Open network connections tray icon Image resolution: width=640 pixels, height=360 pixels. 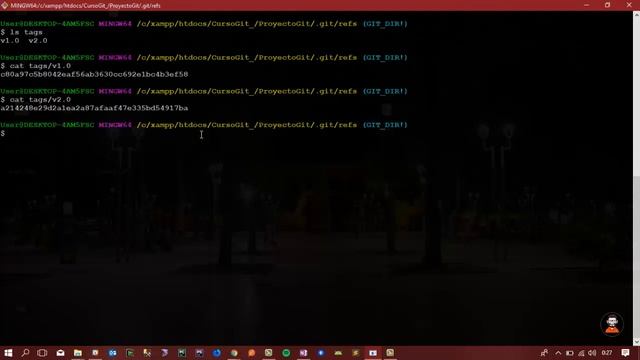[x=581, y=353]
